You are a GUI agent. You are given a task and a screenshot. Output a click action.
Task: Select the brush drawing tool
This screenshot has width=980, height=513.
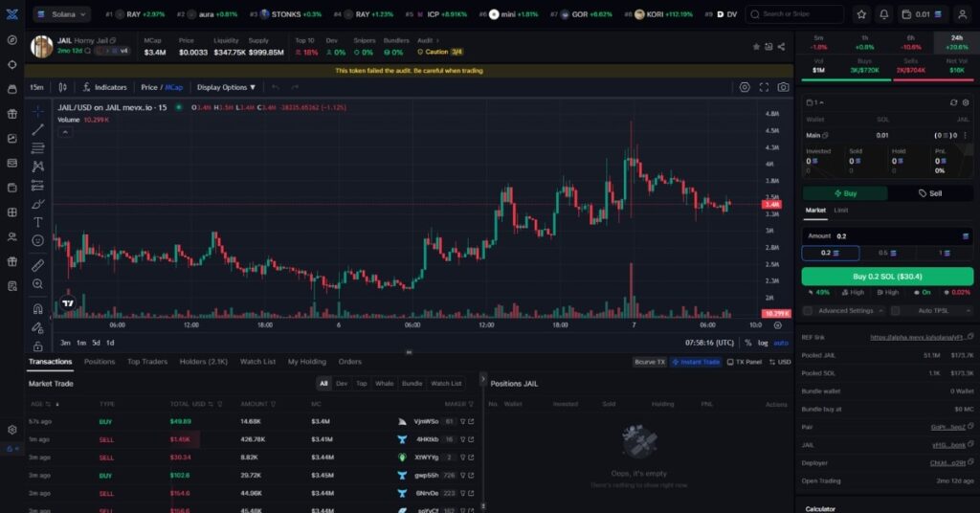(x=37, y=204)
